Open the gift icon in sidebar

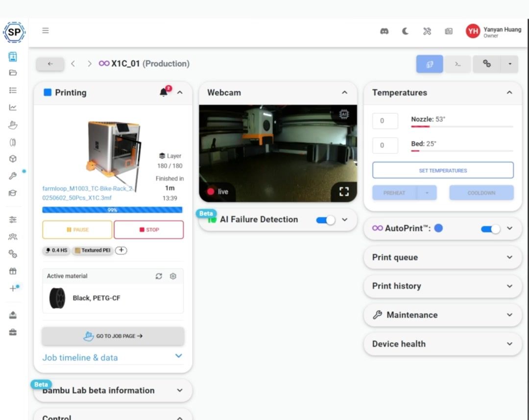13,271
